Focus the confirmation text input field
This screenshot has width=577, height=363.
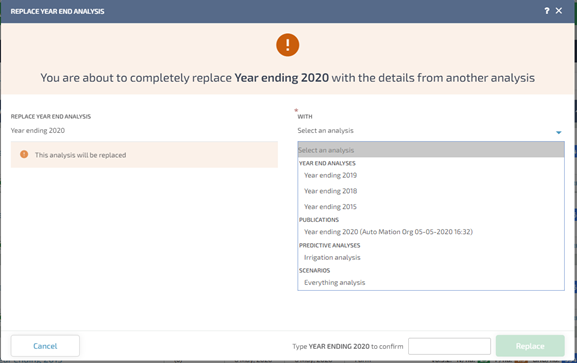click(x=449, y=346)
